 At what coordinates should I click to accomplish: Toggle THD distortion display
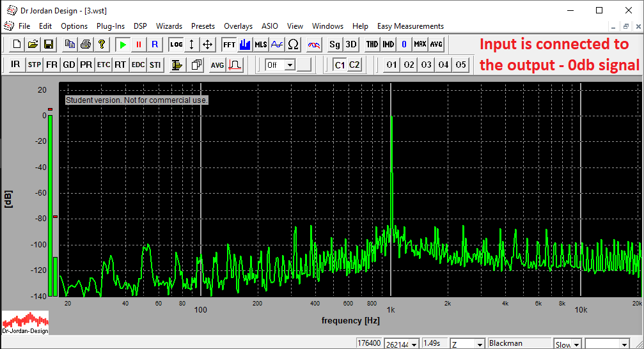pyautogui.click(x=372, y=44)
